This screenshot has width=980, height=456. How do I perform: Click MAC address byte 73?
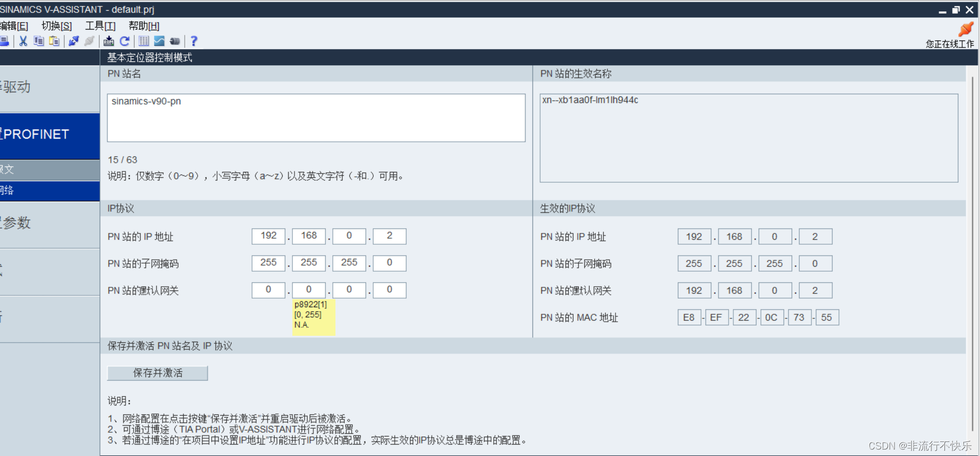pos(799,317)
